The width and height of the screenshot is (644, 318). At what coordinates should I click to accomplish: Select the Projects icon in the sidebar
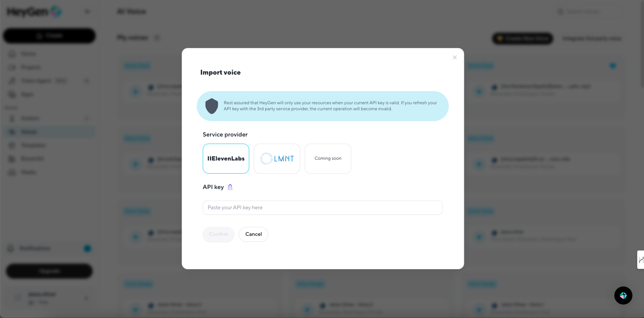click(x=12, y=67)
